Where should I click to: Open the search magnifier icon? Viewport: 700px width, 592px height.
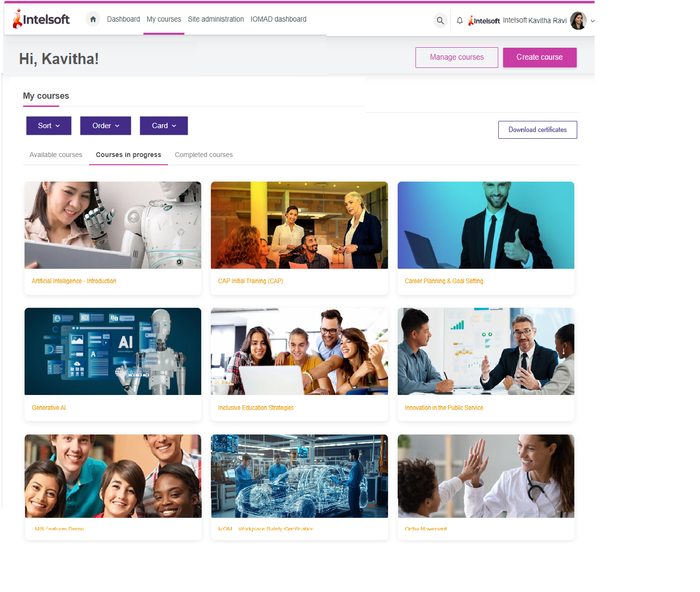coord(440,21)
